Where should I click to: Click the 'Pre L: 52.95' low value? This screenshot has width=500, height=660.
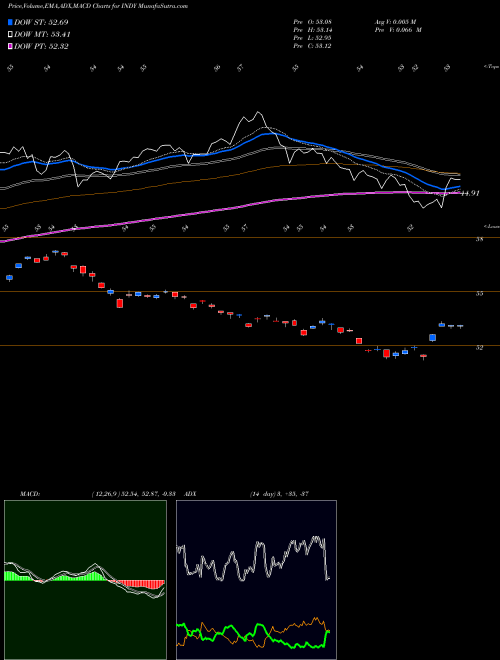pos(313,38)
